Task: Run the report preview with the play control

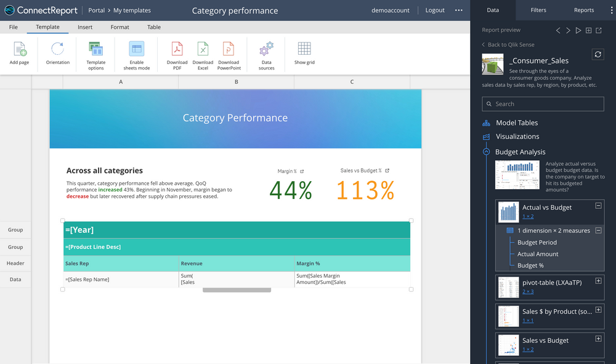Action: pos(578,30)
